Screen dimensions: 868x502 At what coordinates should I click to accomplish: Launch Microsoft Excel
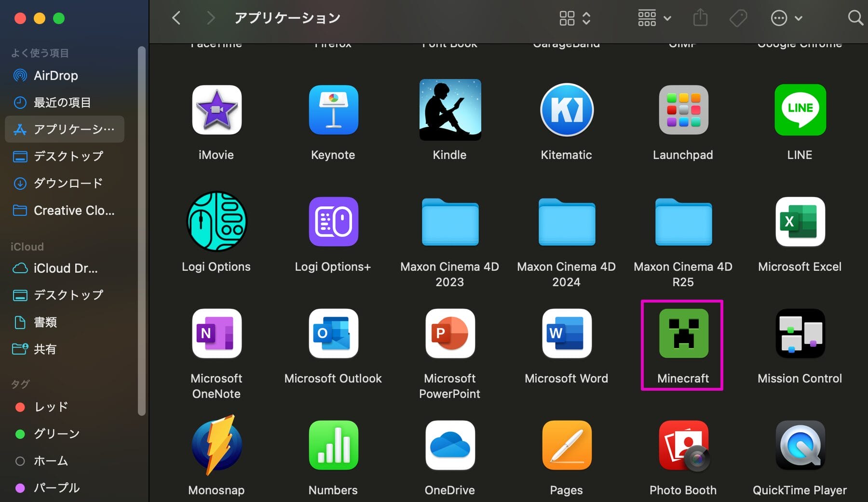point(800,222)
